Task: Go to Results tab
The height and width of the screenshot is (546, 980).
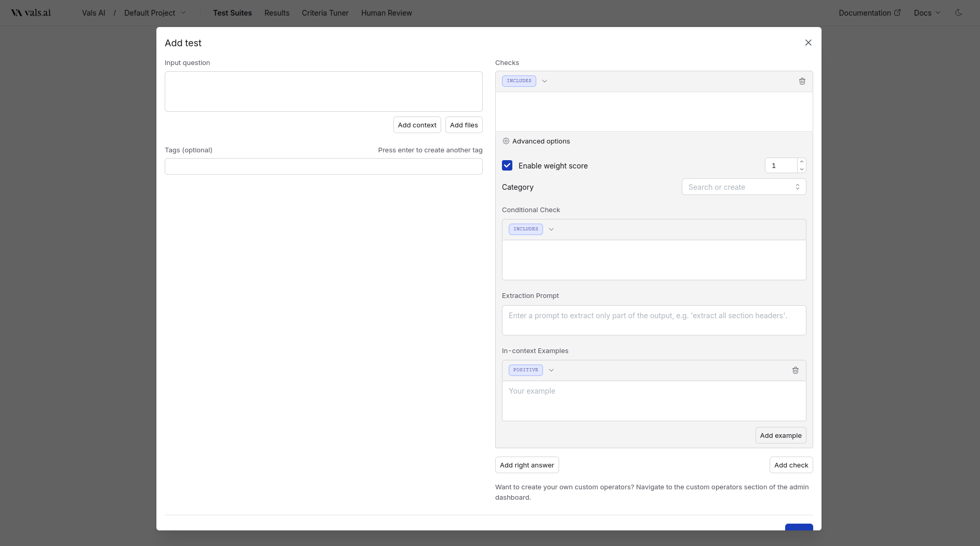Action: point(277,13)
